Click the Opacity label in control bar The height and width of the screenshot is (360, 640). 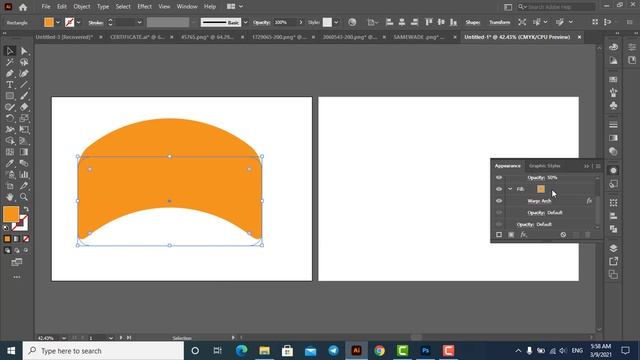coord(262,22)
